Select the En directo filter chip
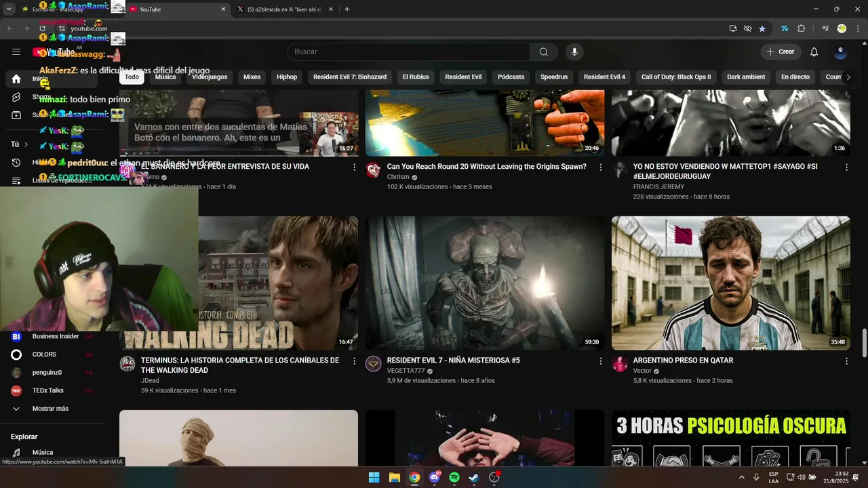Screen dimensions: 868x488 pyautogui.click(x=795, y=77)
